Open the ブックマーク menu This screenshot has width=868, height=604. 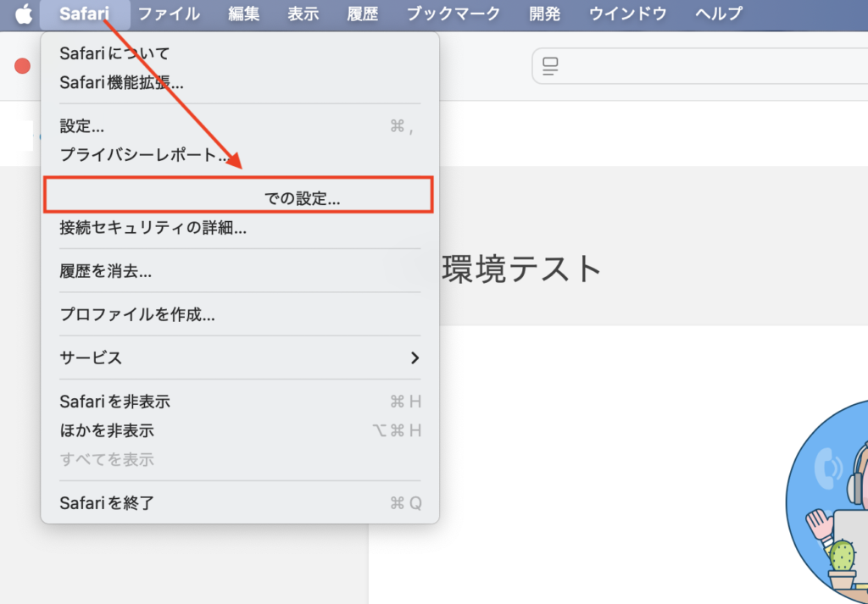click(x=453, y=14)
